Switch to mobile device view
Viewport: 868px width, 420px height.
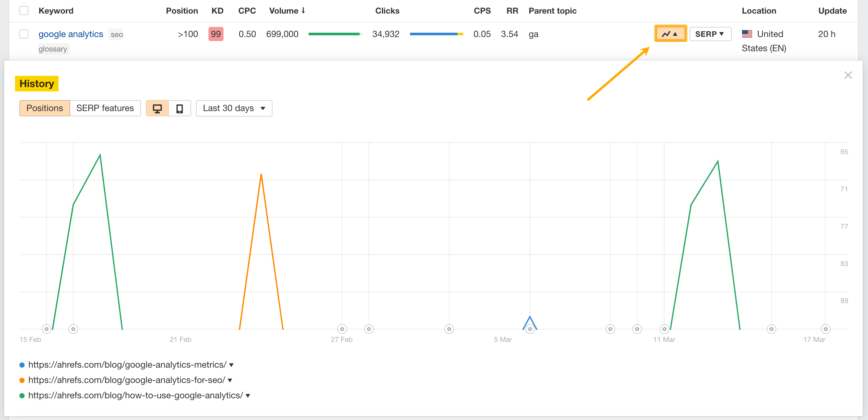pyautogui.click(x=180, y=108)
